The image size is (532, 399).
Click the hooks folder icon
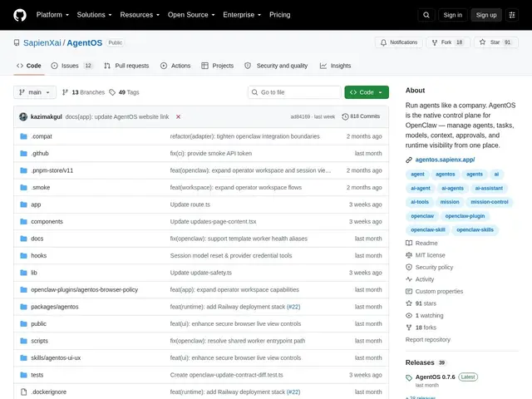coord(23,255)
